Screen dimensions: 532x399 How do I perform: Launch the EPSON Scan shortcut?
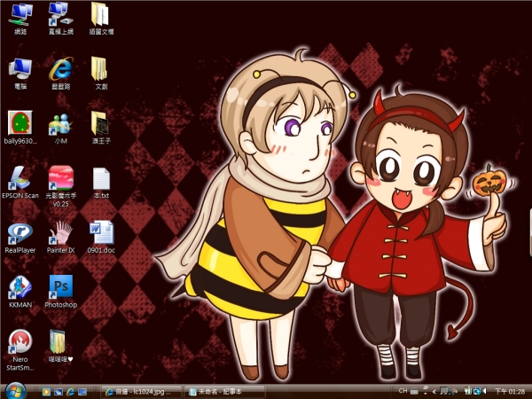tap(20, 182)
